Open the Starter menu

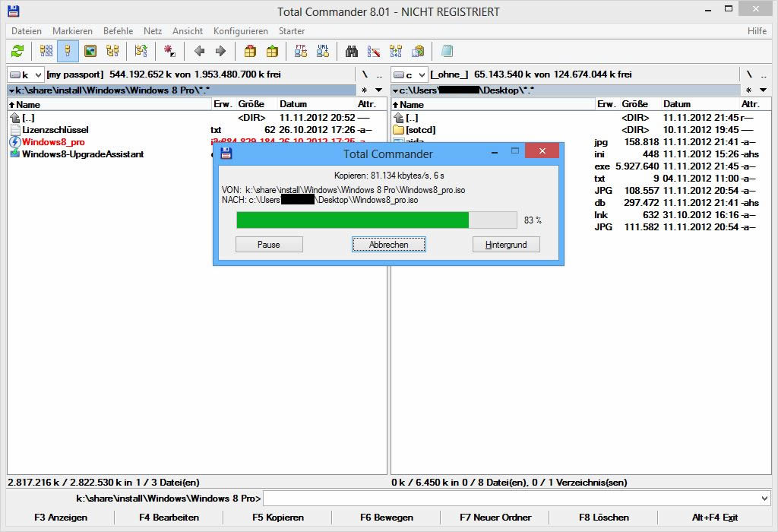point(292,30)
